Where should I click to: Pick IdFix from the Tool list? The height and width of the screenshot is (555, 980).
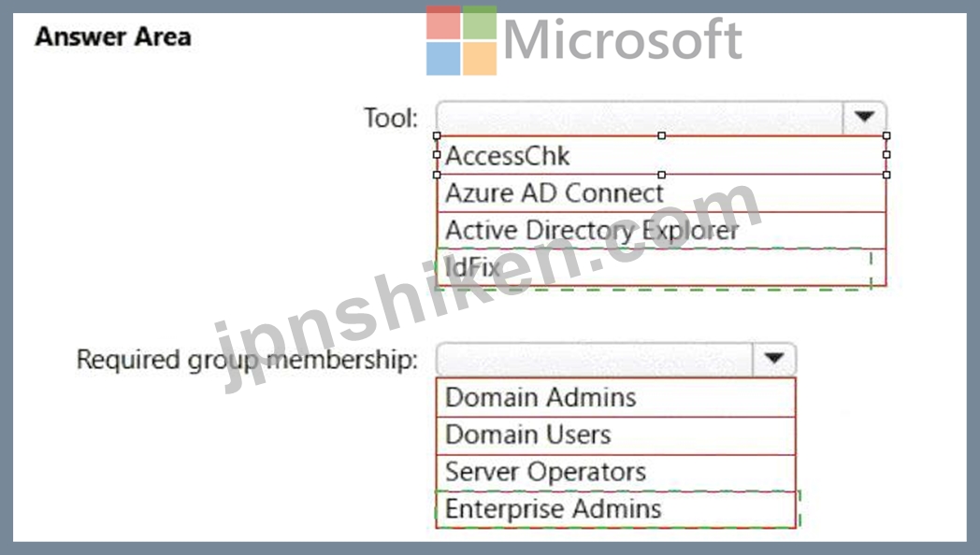click(x=661, y=267)
